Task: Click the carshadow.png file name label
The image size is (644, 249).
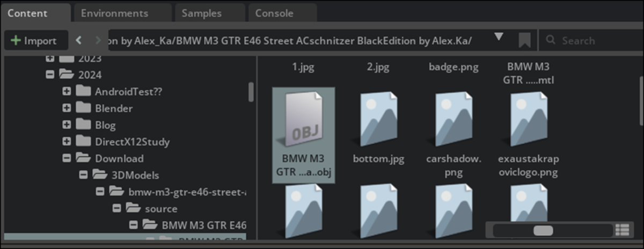Action: point(454,166)
